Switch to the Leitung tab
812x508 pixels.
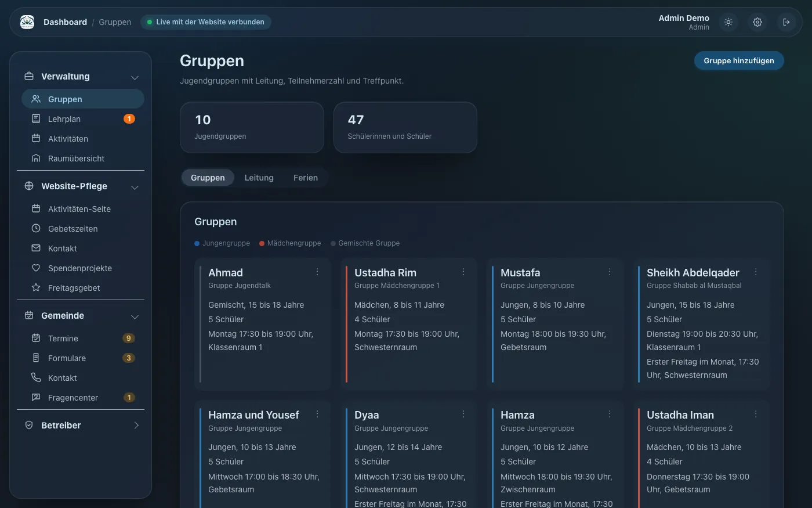(x=259, y=178)
